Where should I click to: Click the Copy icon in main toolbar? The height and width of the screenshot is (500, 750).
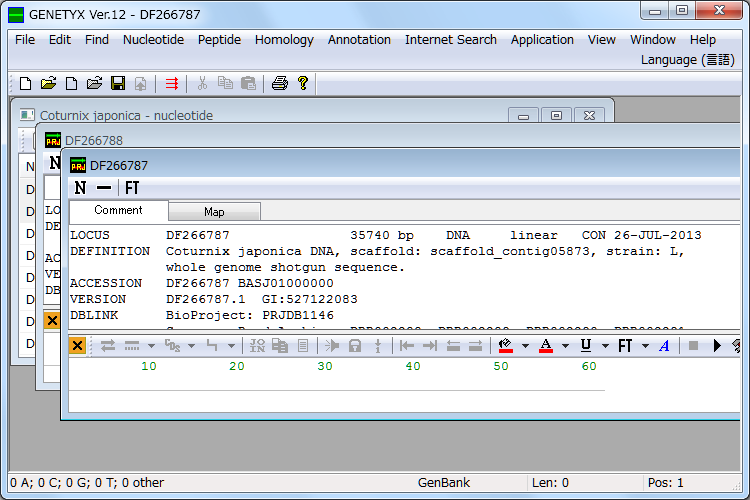[225, 84]
